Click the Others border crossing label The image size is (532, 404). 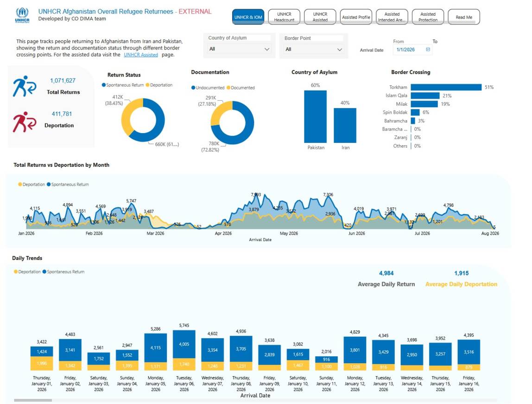tap(400, 146)
